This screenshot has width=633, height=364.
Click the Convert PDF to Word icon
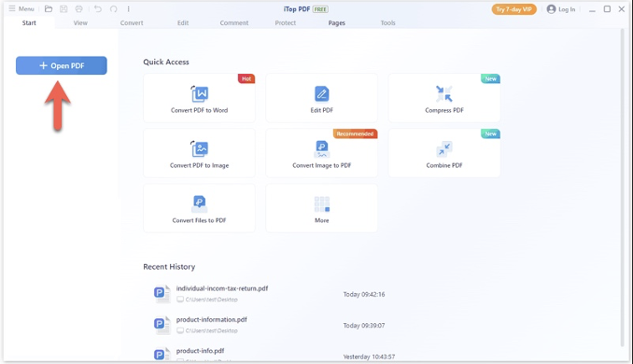point(200,94)
